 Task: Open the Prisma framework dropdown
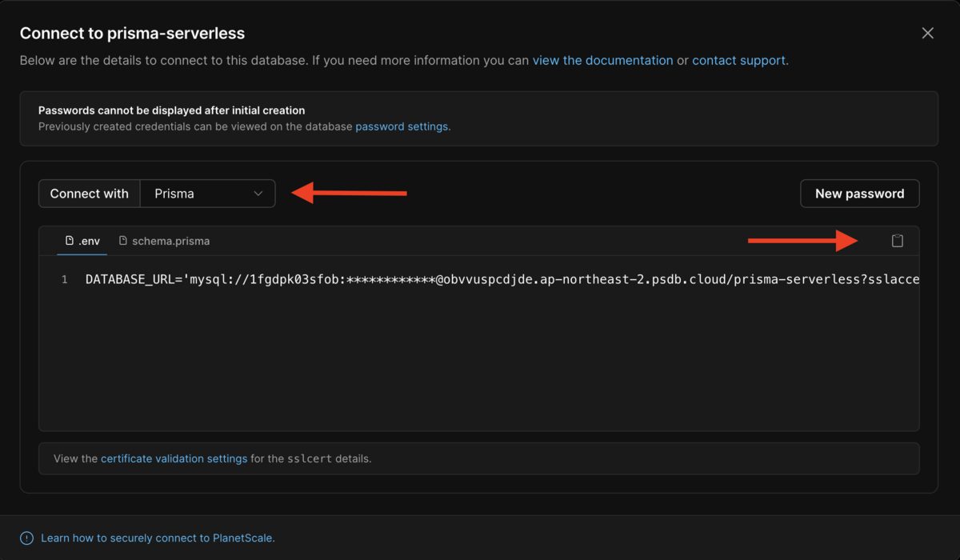pos(207,194)
